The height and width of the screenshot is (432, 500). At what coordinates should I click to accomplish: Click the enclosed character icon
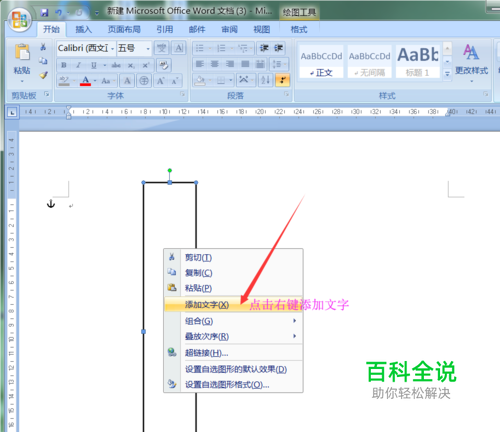click(x=144, y=81)
